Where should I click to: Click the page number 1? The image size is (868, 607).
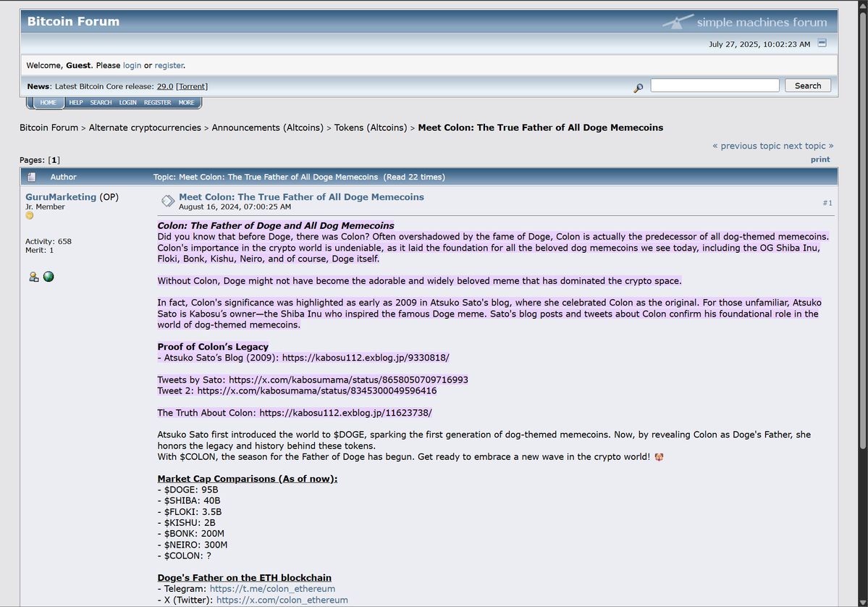(54, 160)
